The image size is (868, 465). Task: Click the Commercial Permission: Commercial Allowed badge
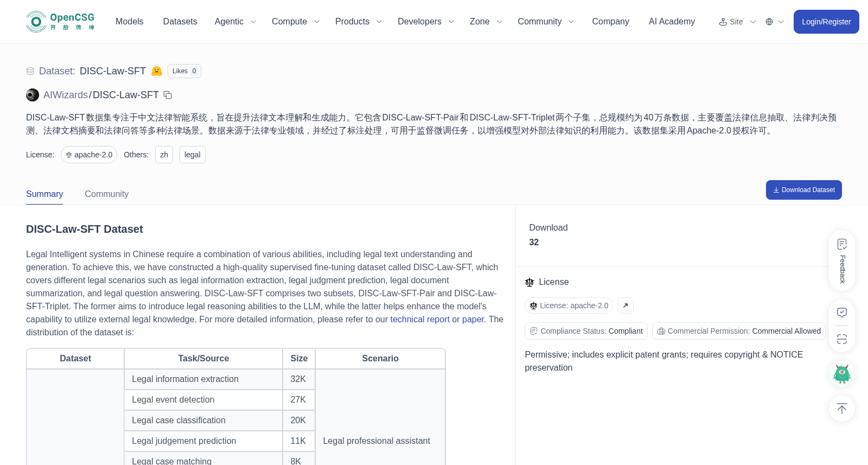pyautogui.click(x=739, y=331)
